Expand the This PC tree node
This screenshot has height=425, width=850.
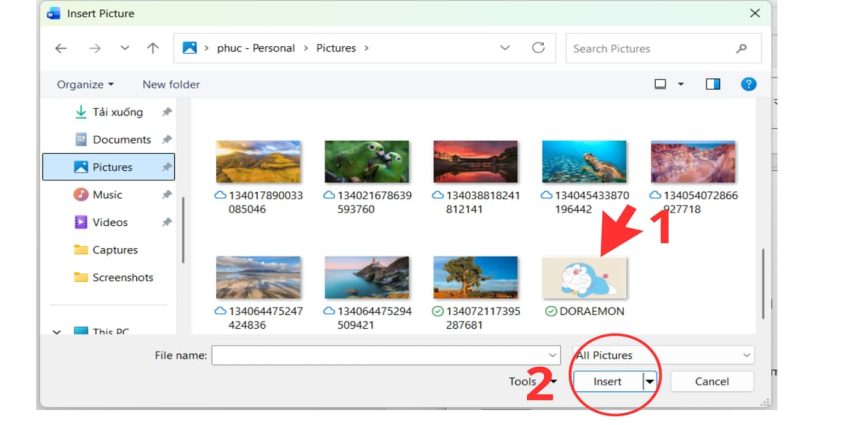(x=58, y=332)
